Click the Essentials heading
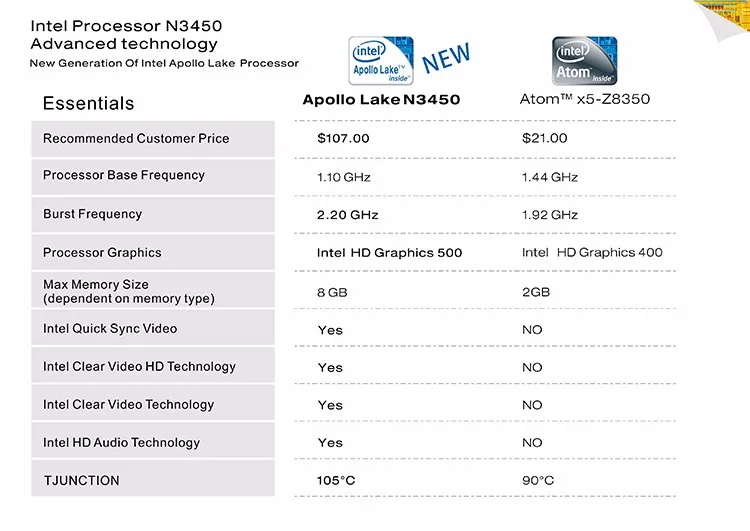Screen dimensions: 750x531 pyautogui.click(x=88, y=103)
